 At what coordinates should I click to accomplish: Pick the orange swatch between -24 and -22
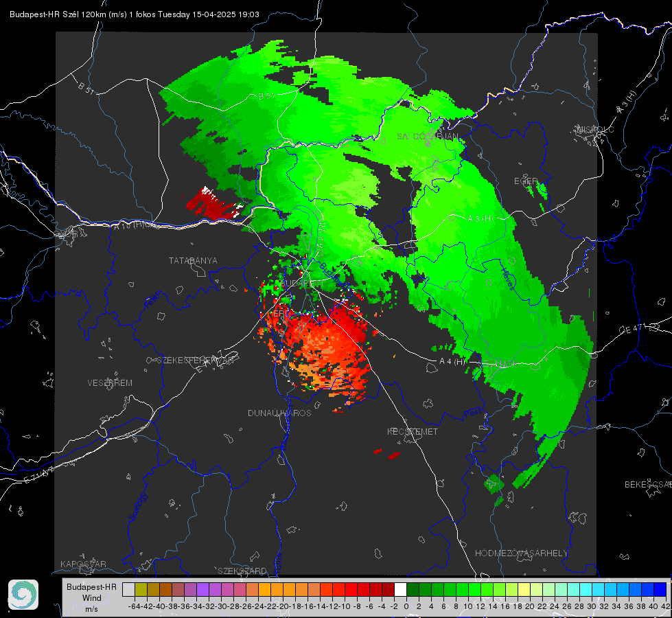264,590
